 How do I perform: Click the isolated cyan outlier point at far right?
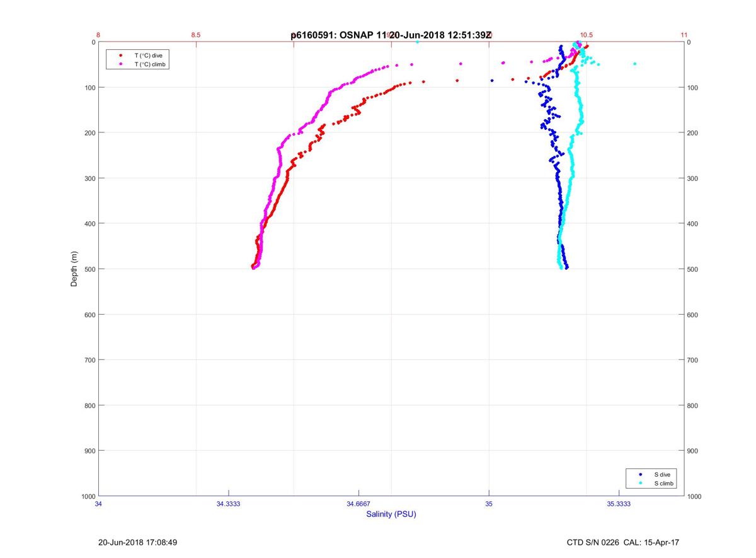[x=634, y=64]
